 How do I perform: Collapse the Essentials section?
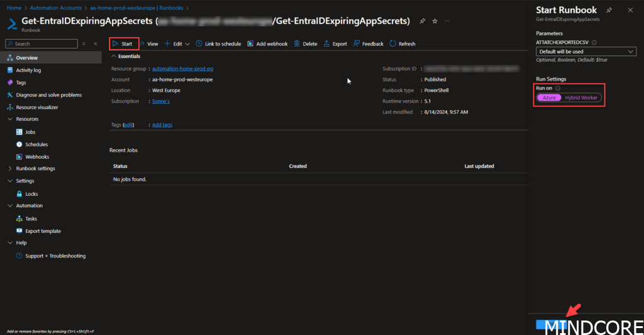point(114,57)
